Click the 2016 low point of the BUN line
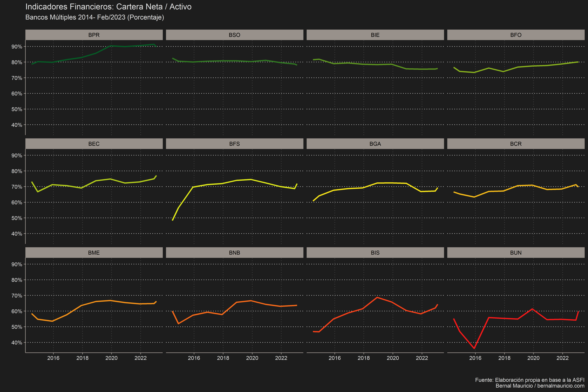Image resolution: width=588 pixels, height=392 pixels. [474, 348]
